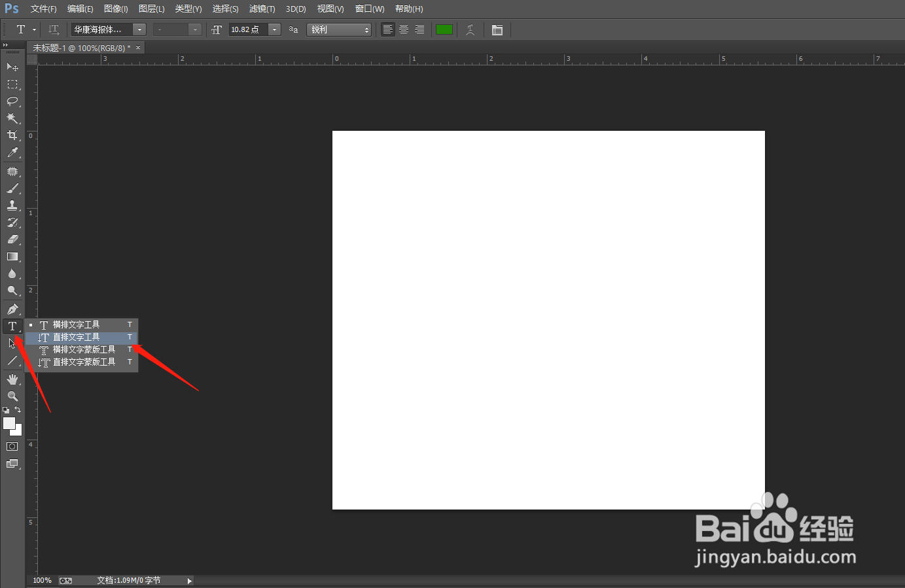Open the 3D(D) menu
Viewport: 905px width, 588px height.
pyautogui.click(x=296, y=9)
